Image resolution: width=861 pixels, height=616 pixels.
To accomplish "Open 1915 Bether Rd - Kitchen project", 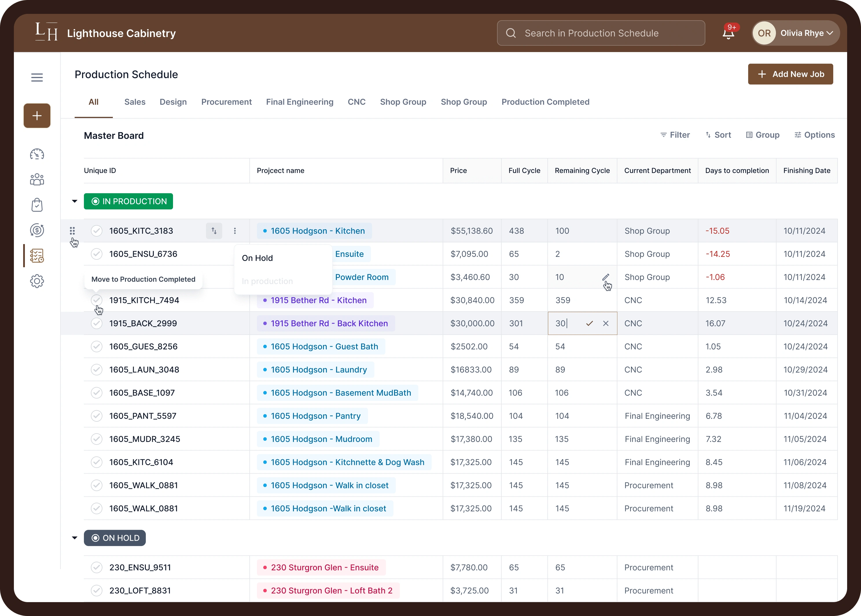I will pyautogui.click(x=315, y=300).
